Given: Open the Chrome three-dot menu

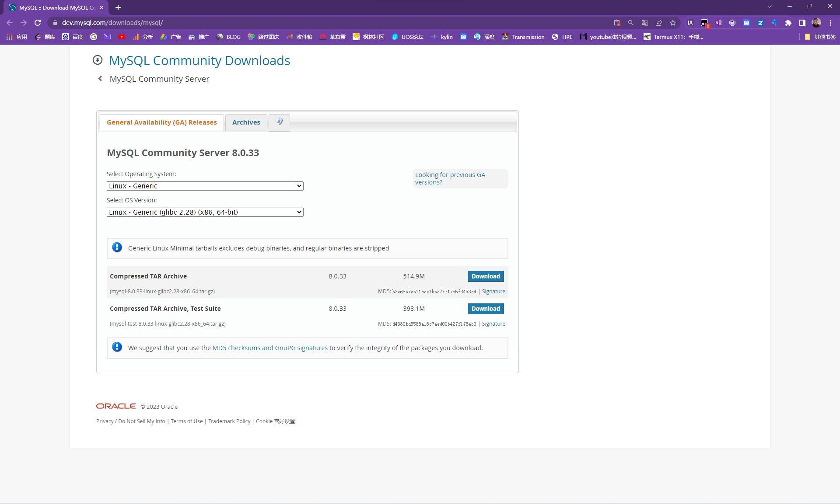Looking at the screenshot, I should click(830, 23).
